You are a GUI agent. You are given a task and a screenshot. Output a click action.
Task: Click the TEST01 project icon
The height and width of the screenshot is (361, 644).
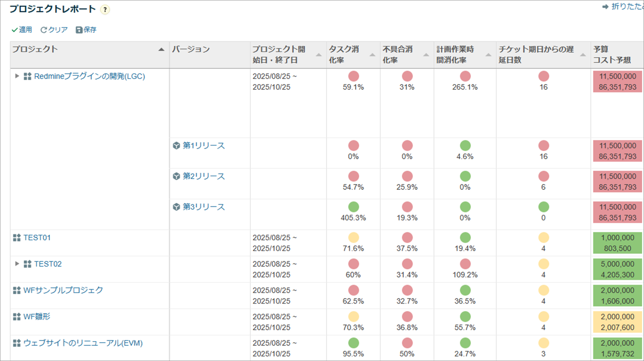pyautogui.click(x=17, y=238)
